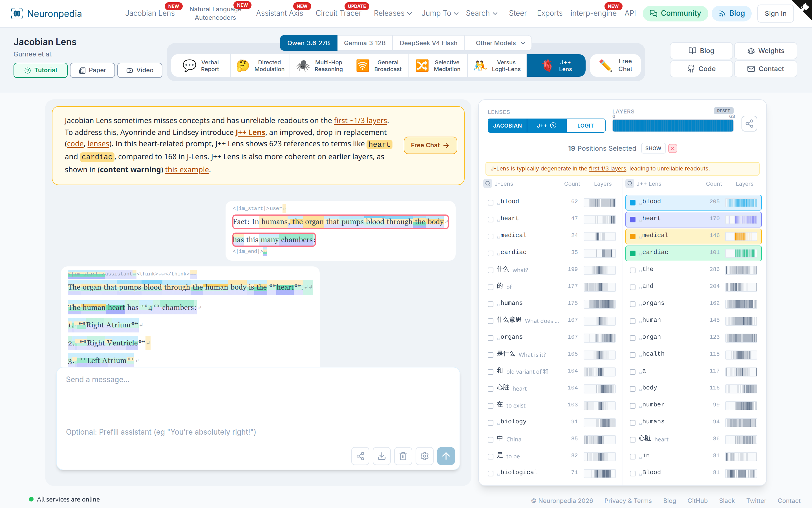This screenshot has height=508, width=812.
Task: Open Free Chat pencil tab
Action: coord(616,65)
